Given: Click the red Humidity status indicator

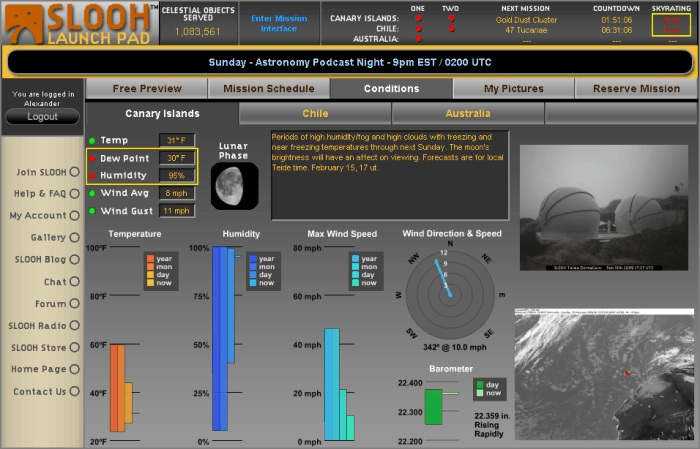Looking at the screenshot, I should click(x=92, y=175).
